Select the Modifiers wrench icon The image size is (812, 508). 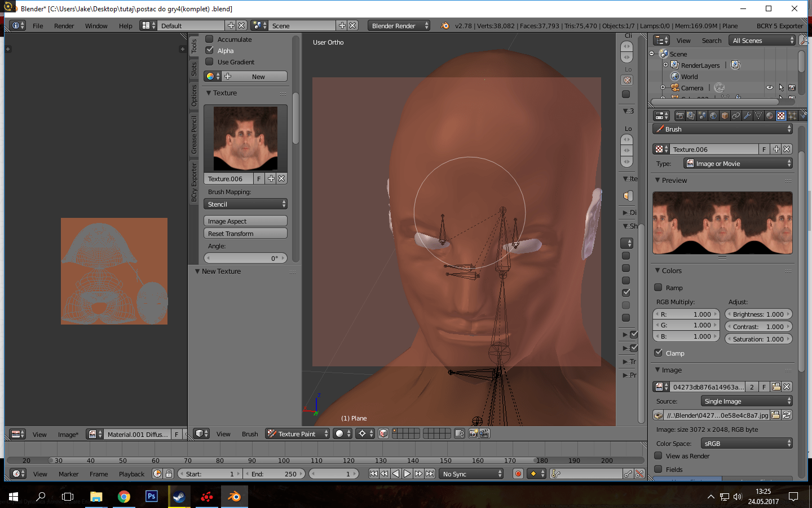[x=747, y=115]
